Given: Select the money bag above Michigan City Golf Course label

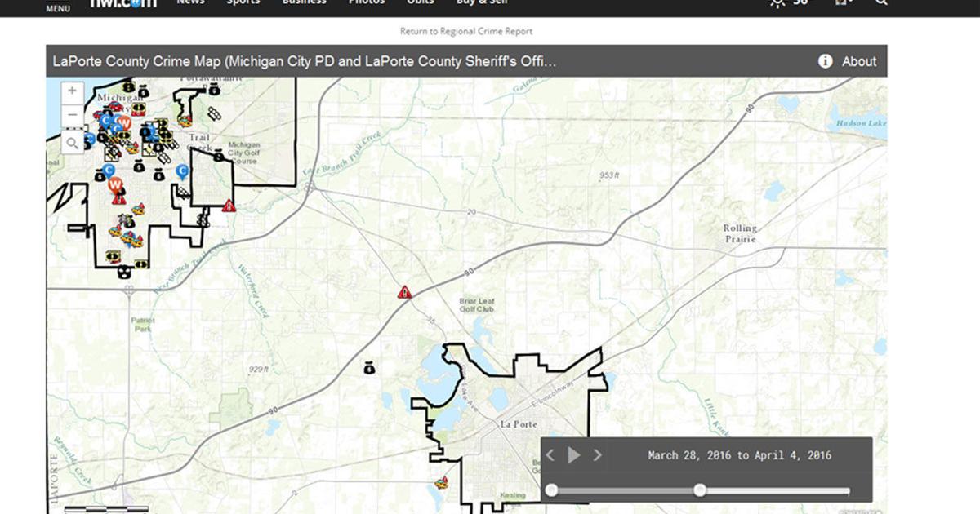Looking at the screenshot, I should tap(219, 155).
